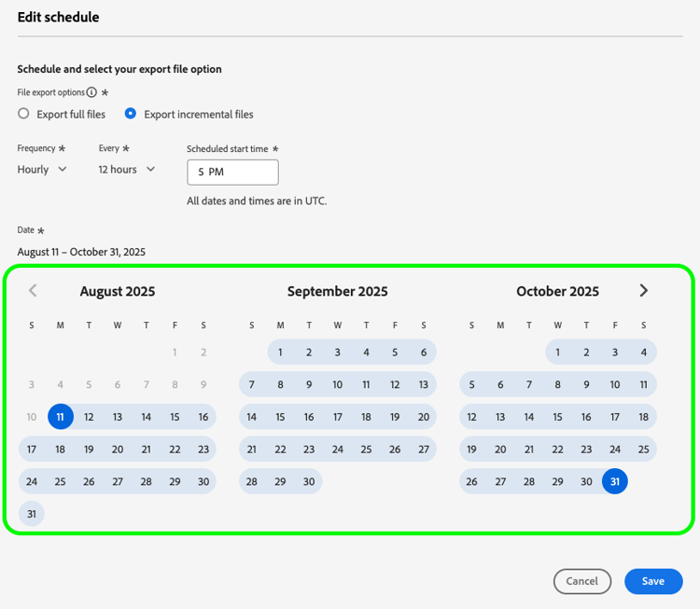
Task: Select Export incremental files radio option
Action: click(131, 114)
